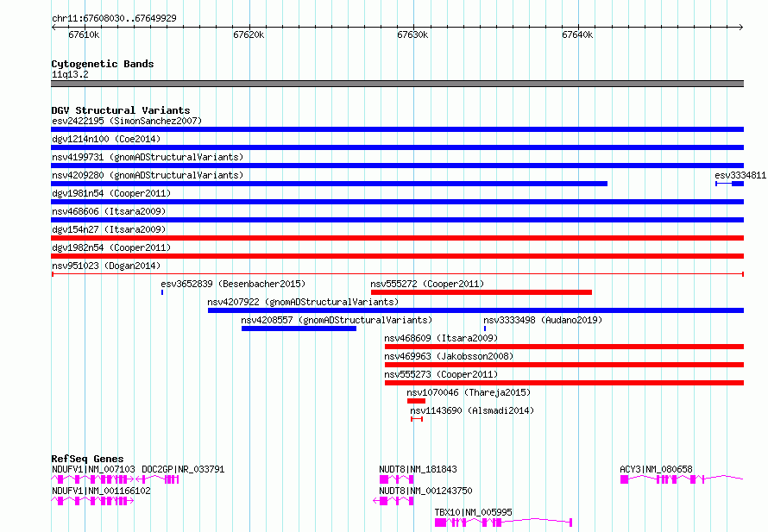Click the nsv555272 (Cooper2011) red bar
Image resolution: width=768 pixels, height=532 pixels.
point(482,292)
